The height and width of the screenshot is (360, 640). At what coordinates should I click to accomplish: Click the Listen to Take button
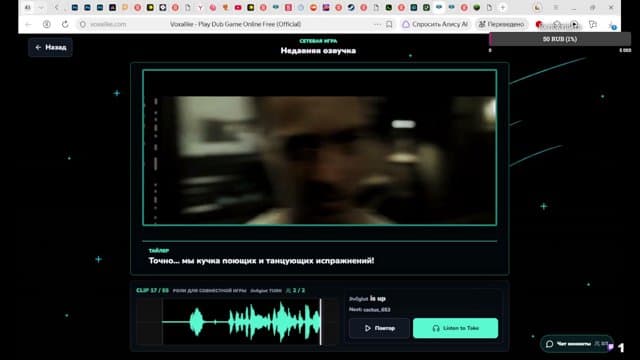[456, 328]
